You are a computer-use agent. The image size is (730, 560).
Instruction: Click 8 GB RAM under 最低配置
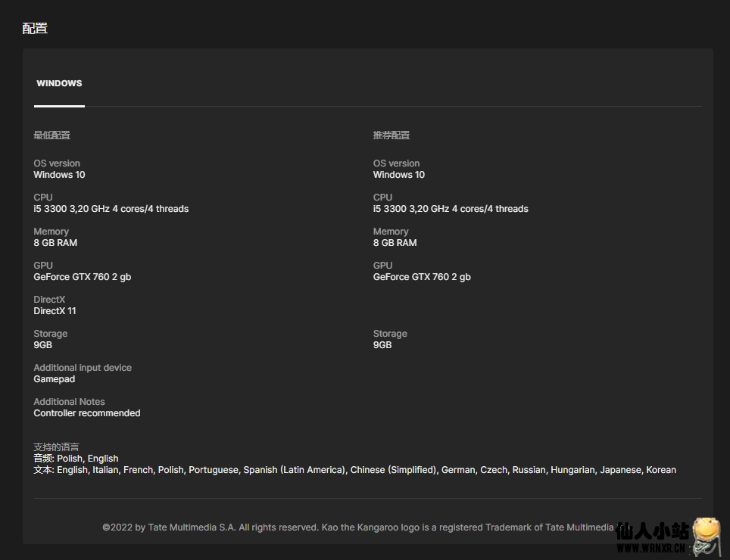coord(55,243)
